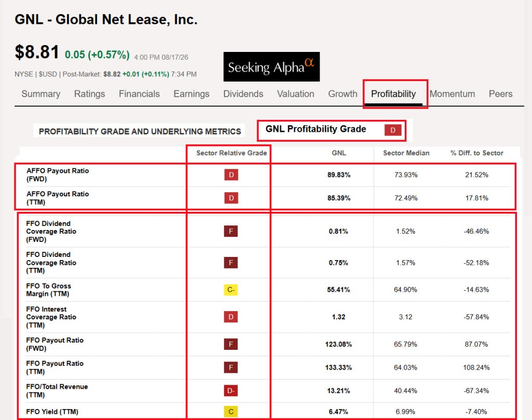Click the Sector Median column header
Image resolution: width=532 pixels, height=420 pixels.
(x=406, y=153)
